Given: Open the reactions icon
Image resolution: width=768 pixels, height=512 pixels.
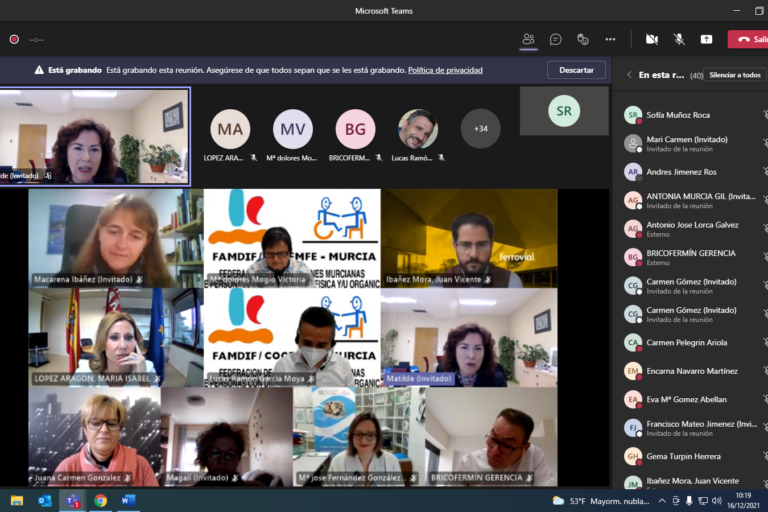Looking at the screenshot, I should point(583,39).
